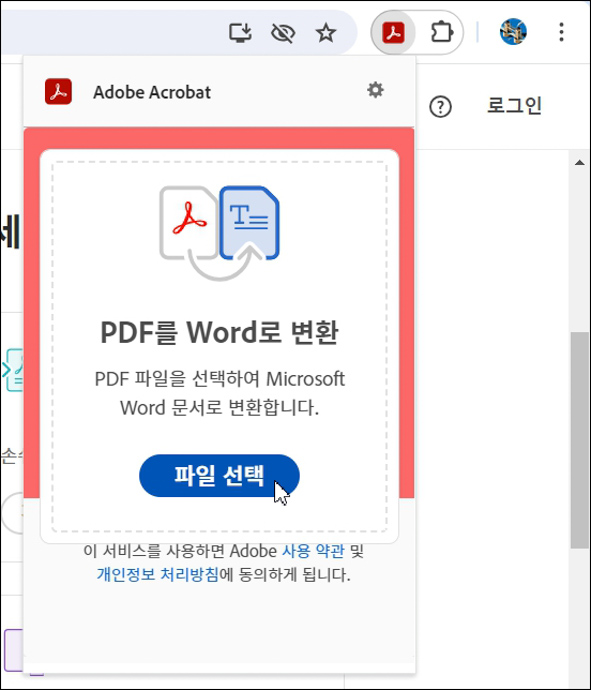591x690 pixels.
Task: Click the page scrollbar up arrow
Action: 580,163
